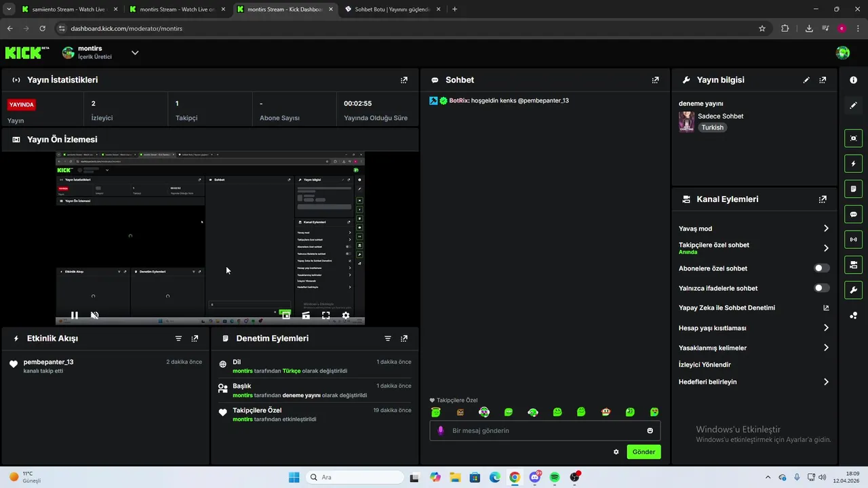
Task: Switch the preview to theater mode
Action: click(306, 315)
